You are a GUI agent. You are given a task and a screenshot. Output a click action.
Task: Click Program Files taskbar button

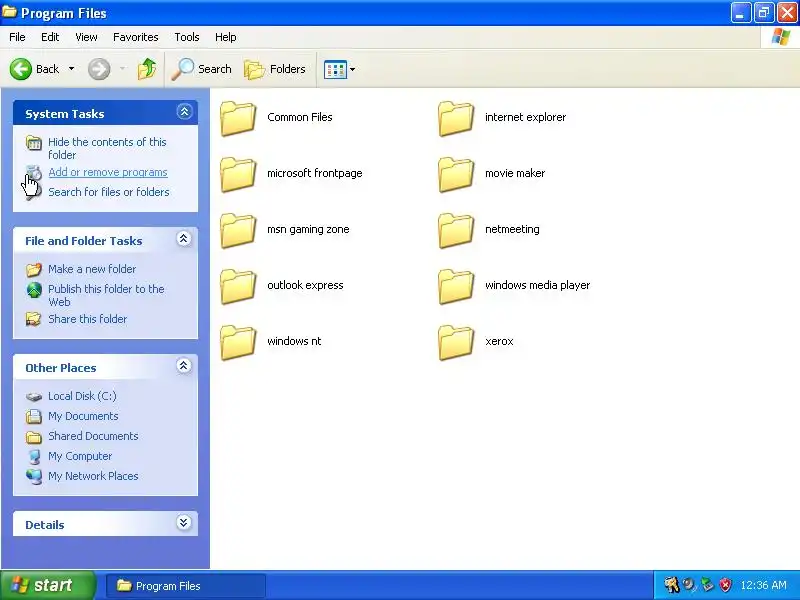186,586
